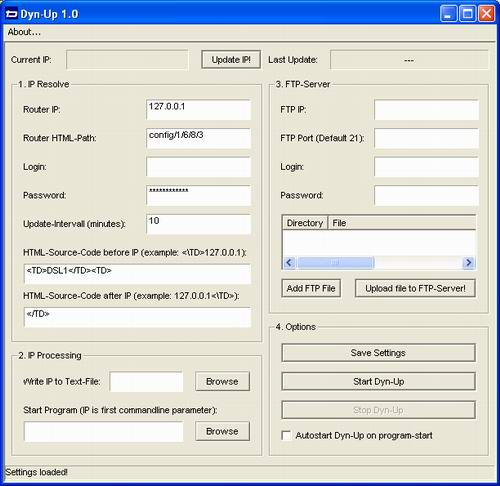Click the Dyn-Up title bar icon
The image size is (500, 486).
tap(11, 14)
